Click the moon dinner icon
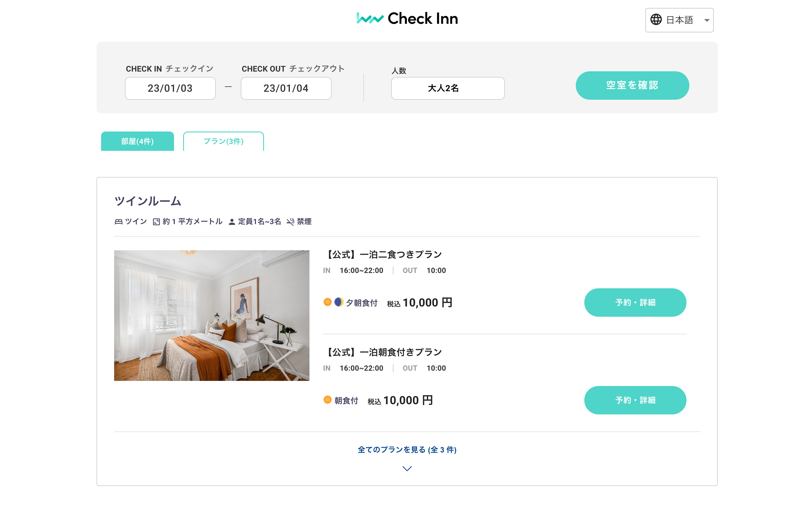812x509 pixels. 338,302
